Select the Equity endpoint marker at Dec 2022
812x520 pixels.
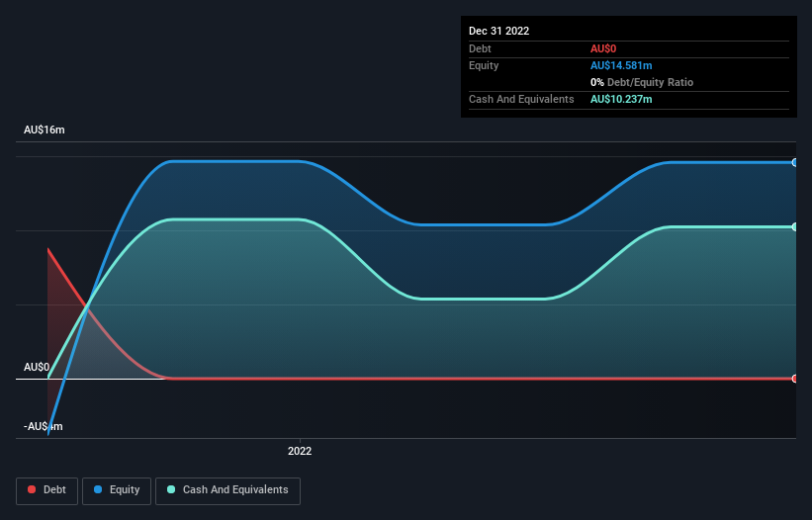pyautogui.click(x=795, y=162)
